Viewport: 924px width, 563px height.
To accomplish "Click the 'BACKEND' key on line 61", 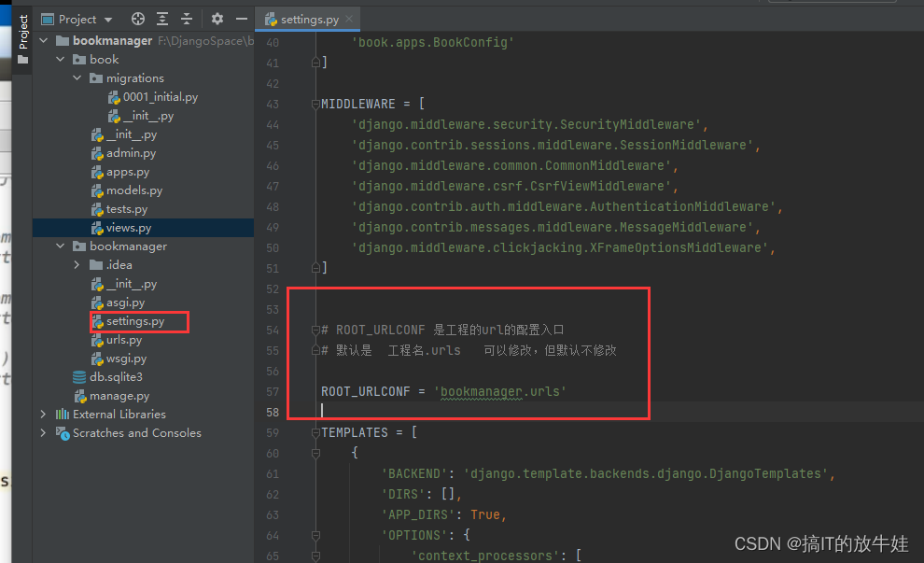I will coord(413,474).
